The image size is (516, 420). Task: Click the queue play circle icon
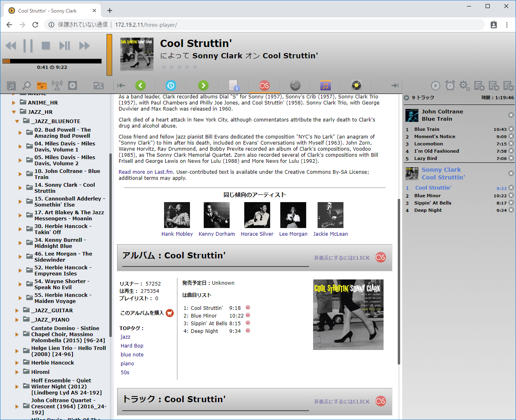click(x=435, y=85)
